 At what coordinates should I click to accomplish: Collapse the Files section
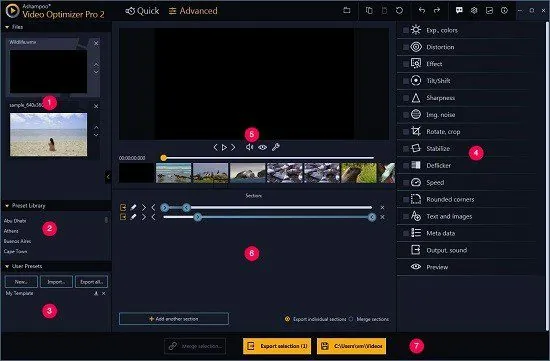[x=7, y=27]
